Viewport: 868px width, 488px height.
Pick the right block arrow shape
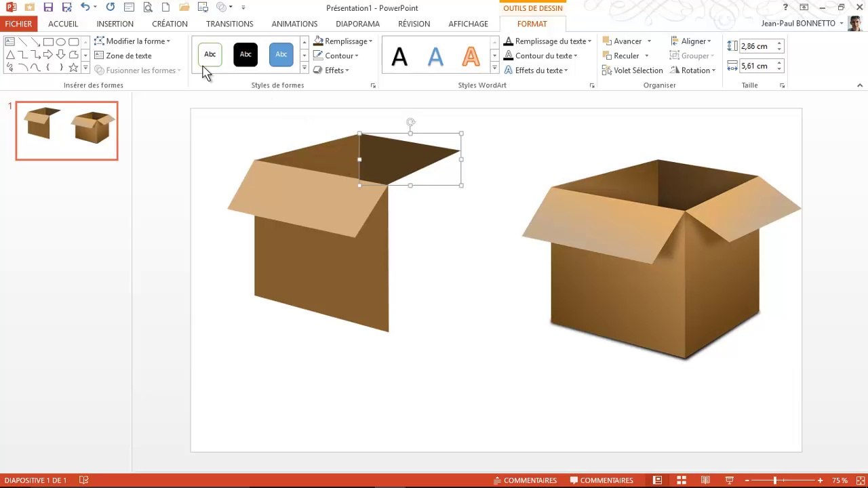48,54
